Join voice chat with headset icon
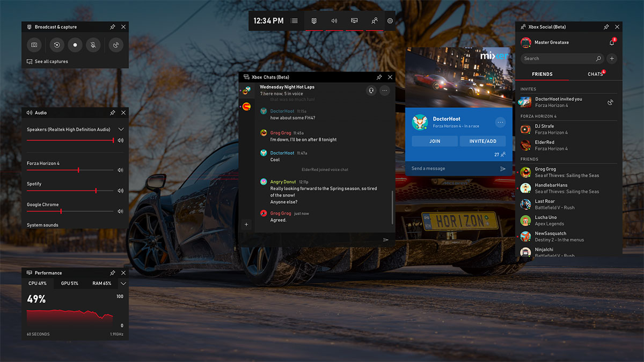Viewport: 644px width, 362px height. [x=371, y=91]
